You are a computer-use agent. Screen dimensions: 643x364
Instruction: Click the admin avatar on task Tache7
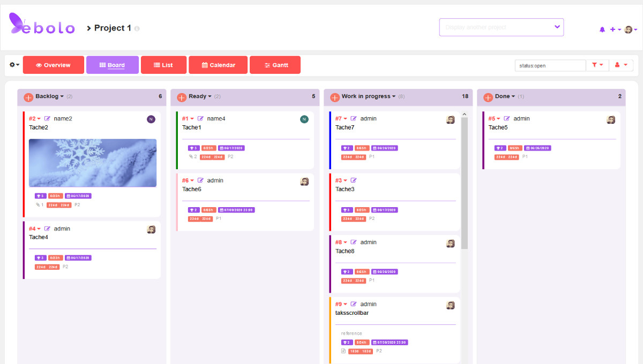point(450,120)
